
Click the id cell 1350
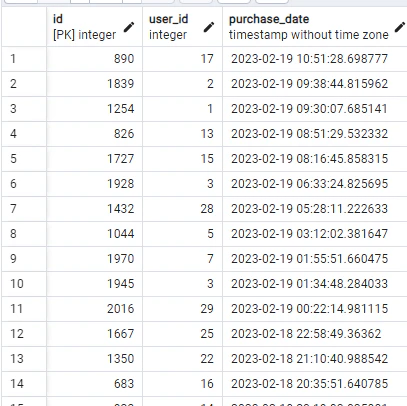pos(94,359)
